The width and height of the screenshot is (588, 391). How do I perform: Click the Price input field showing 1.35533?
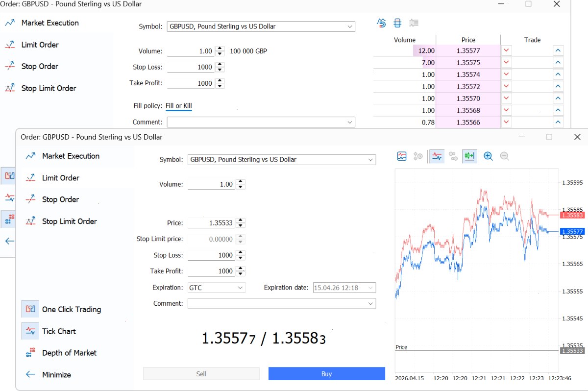point(212,223)
